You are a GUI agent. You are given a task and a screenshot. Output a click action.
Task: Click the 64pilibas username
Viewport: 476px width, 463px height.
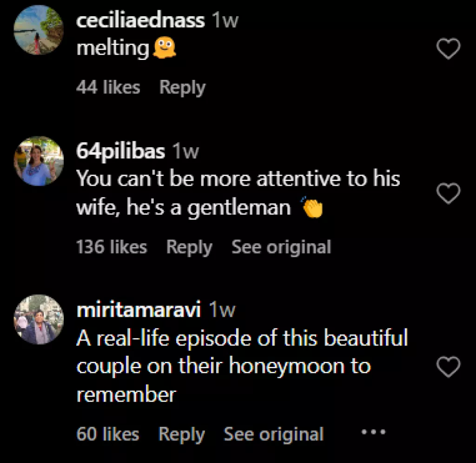pyautogui.click(x=120, y=151)
